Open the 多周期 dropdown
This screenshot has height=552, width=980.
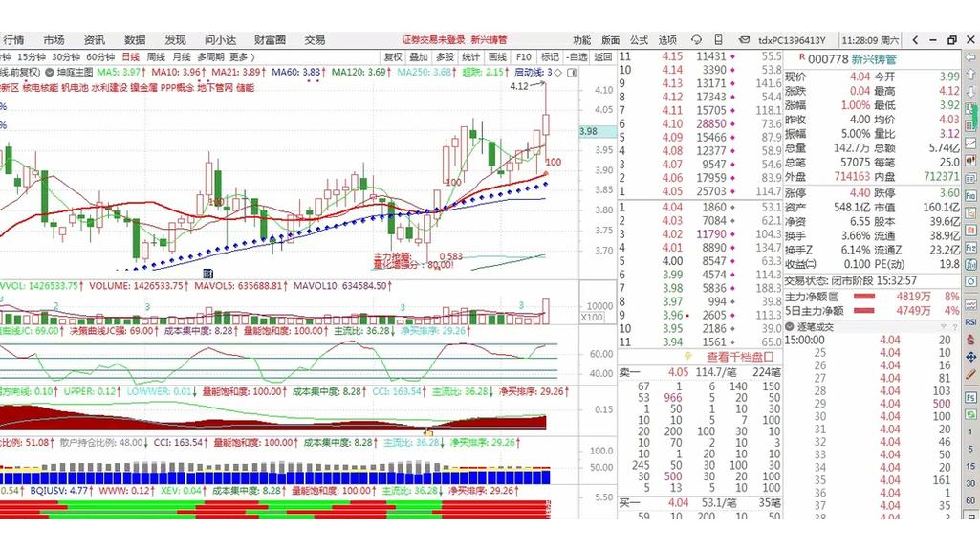tap(209, 55)
